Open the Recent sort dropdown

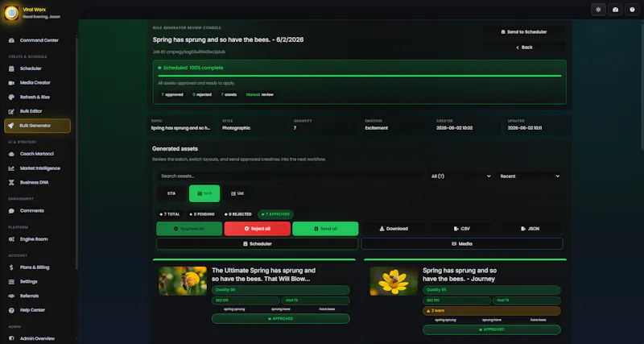point(530,176)
